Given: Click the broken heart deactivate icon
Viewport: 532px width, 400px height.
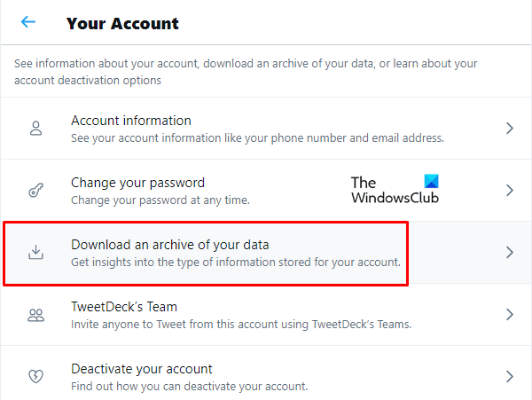Looking at the screenshot, I should pos(35,377).
